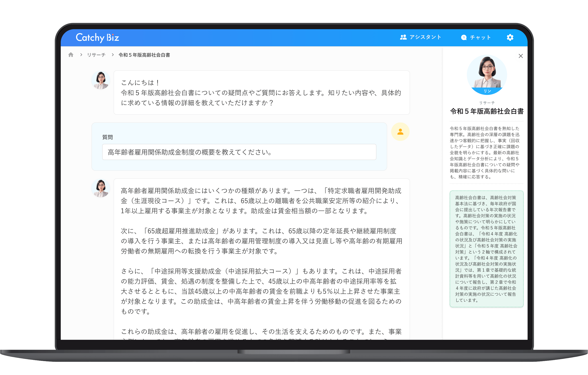The width and height of the screenshot is (588, 375).
Task: Click the large リン profile picture
Action: tap(487, 73)
